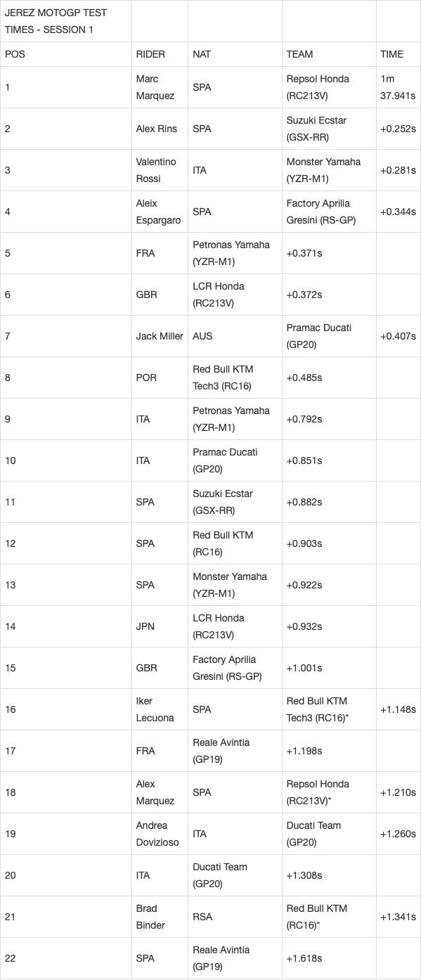Click the Repsol Honda (RC213V) cell in row 1
The height and width of the screenshot is (980, 421).
318,87
